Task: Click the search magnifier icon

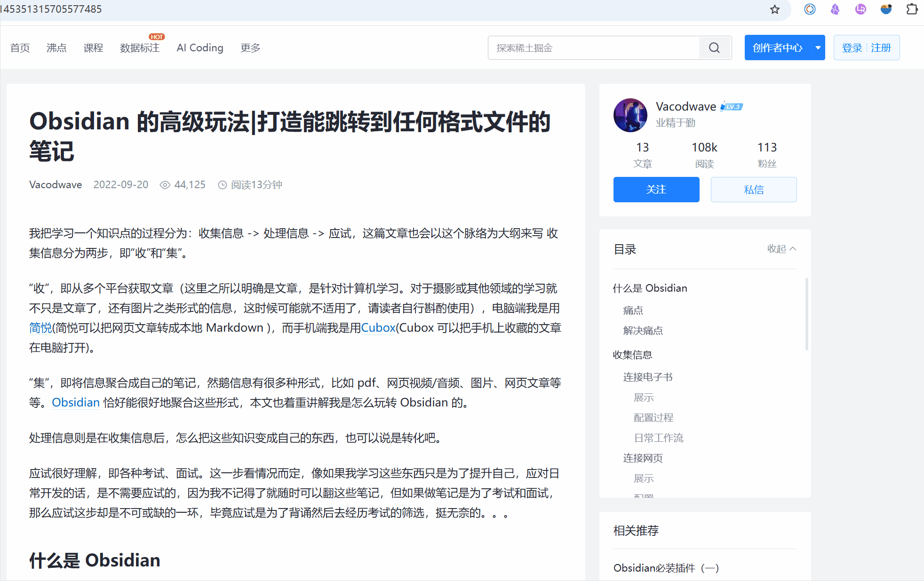Action: (x=714, y=48)
